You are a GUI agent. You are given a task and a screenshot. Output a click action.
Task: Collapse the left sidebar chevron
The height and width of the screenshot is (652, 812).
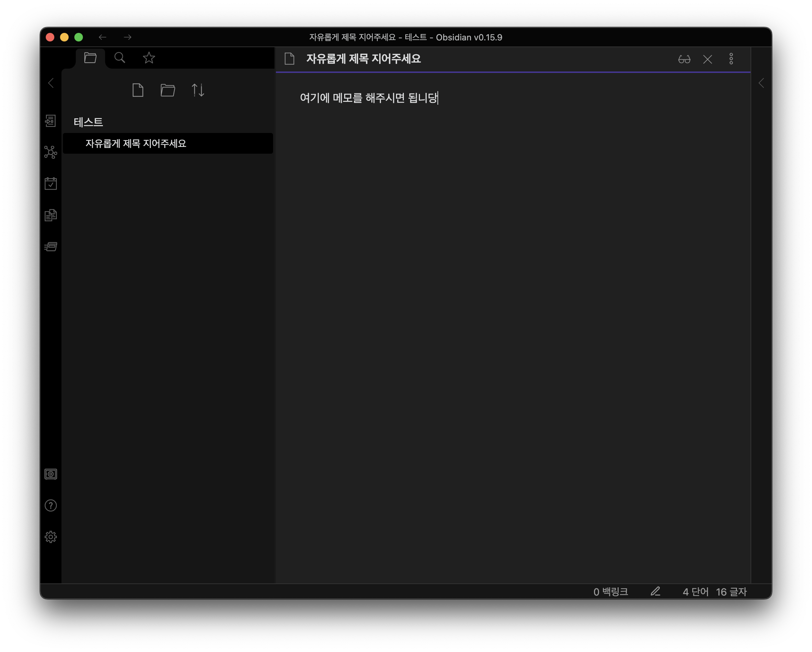pyautogui.click(x=51, y=83)
